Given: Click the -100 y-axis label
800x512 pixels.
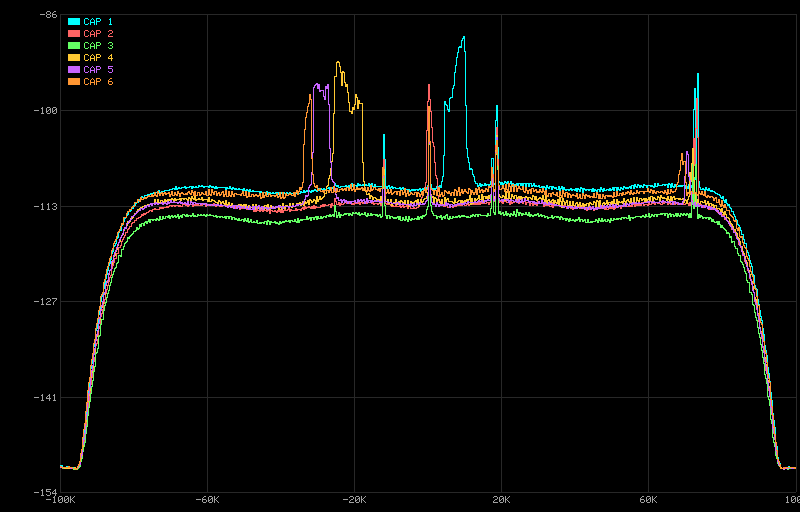Looking at the screenshot, I should pyautogui.click(x=46, y=111).
